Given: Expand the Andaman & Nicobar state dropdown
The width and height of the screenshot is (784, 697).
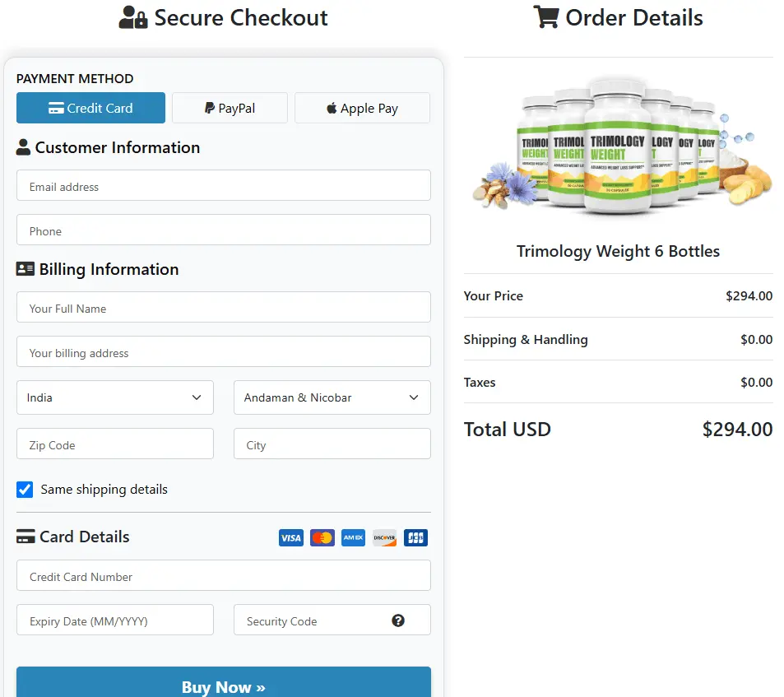Looking at the screenshot, I should click(332, 397).
